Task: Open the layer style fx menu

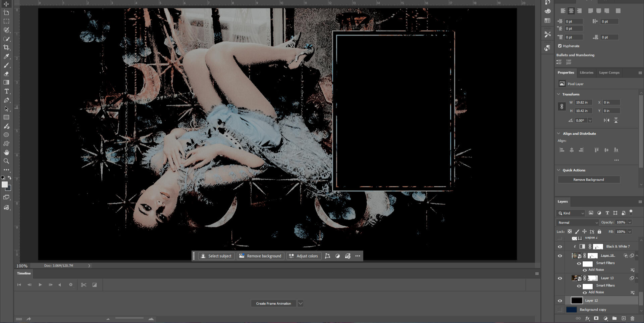Action: 587,318
